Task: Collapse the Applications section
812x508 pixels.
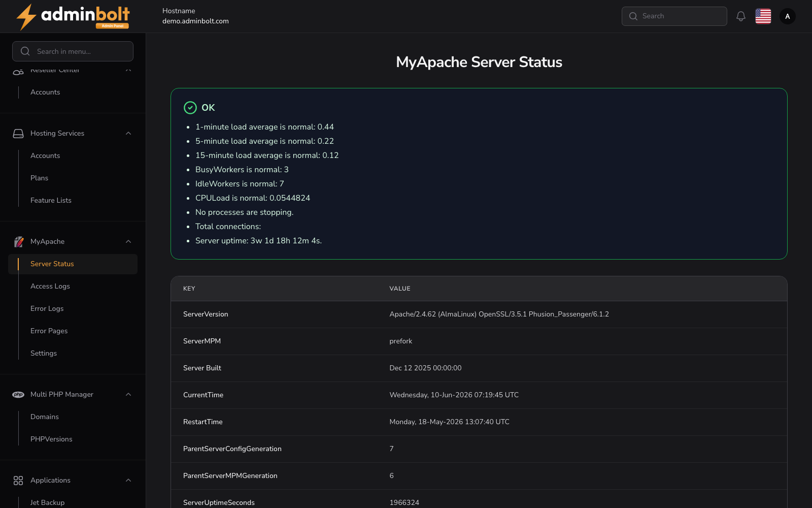Action: tap(128, 481)
